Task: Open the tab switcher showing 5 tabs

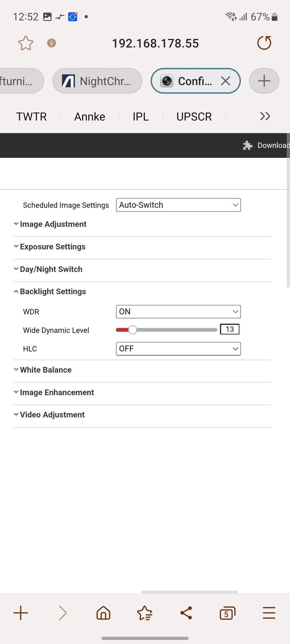Action: 227,613
